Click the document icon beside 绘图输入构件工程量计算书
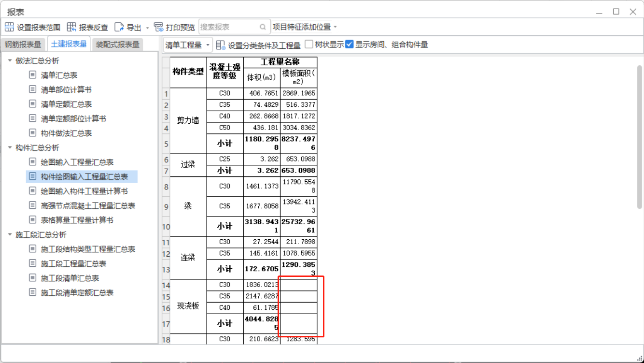This screenshot has height=363, width=644. pos(32,191)
